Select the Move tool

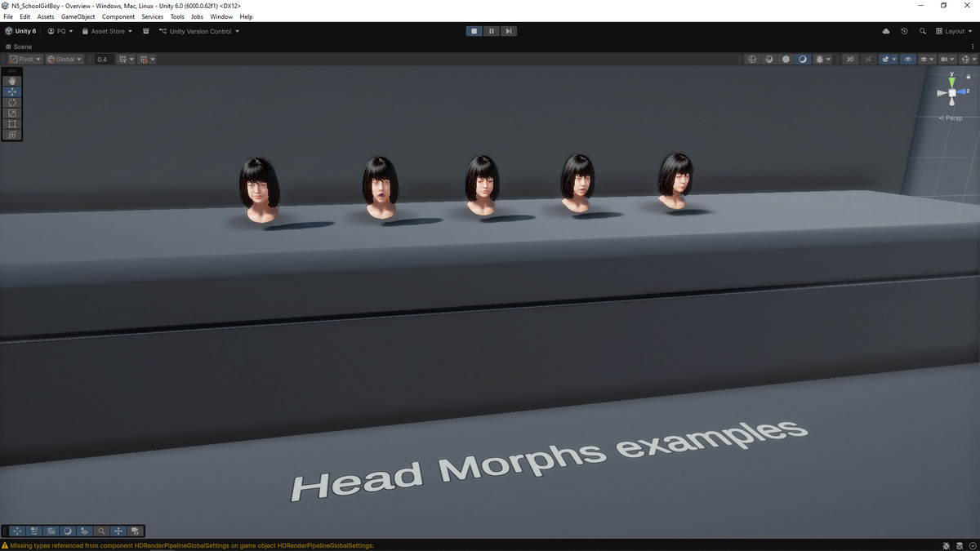click(x=12, y=91)
